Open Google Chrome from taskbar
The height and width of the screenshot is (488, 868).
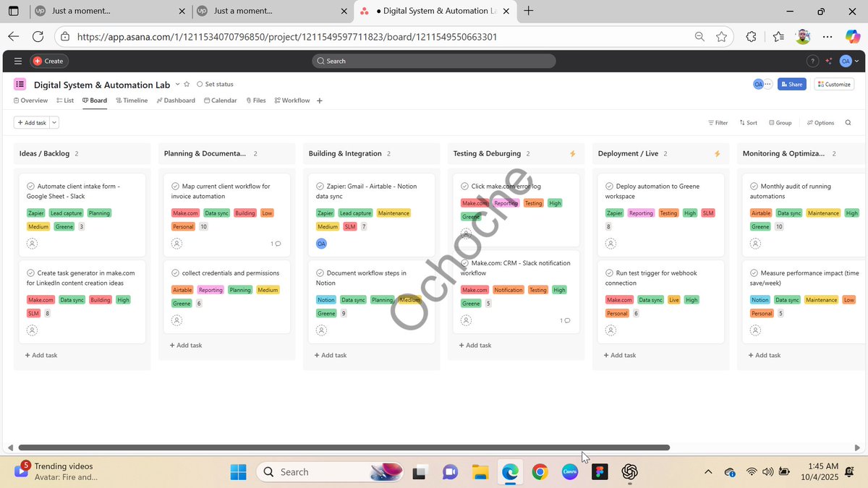[540, 472]
